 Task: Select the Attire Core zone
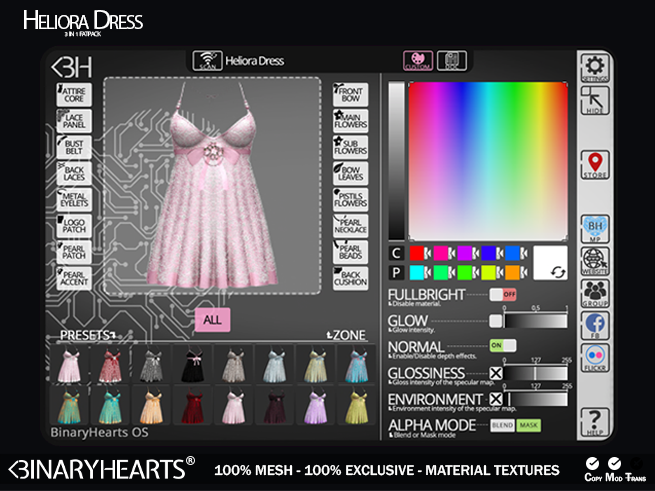click(74, 95)
